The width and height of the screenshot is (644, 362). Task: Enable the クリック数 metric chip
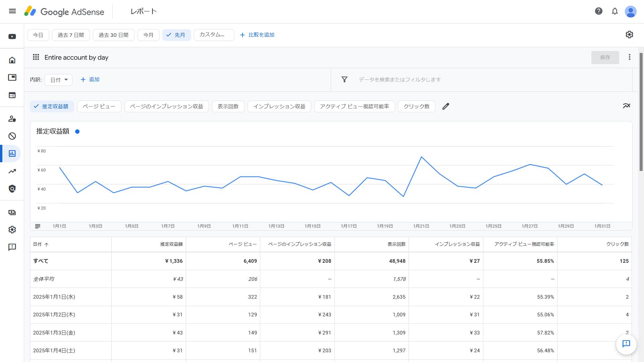[417, 106]
